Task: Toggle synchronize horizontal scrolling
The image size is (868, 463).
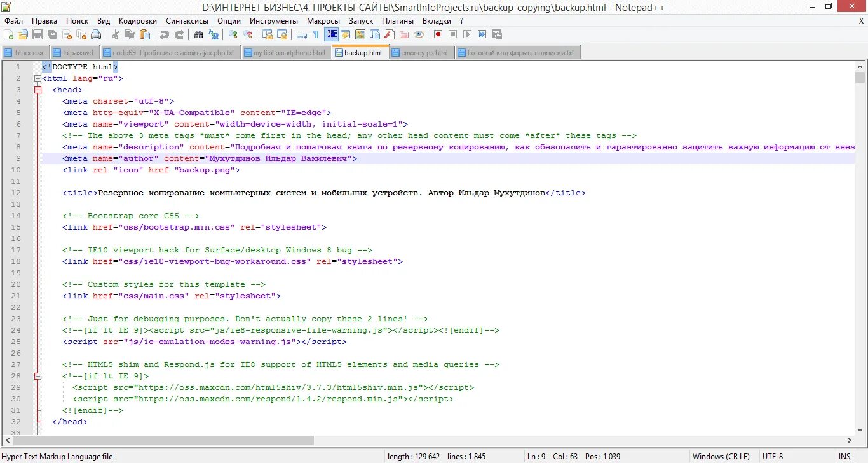Action: (x=281, y=34)
